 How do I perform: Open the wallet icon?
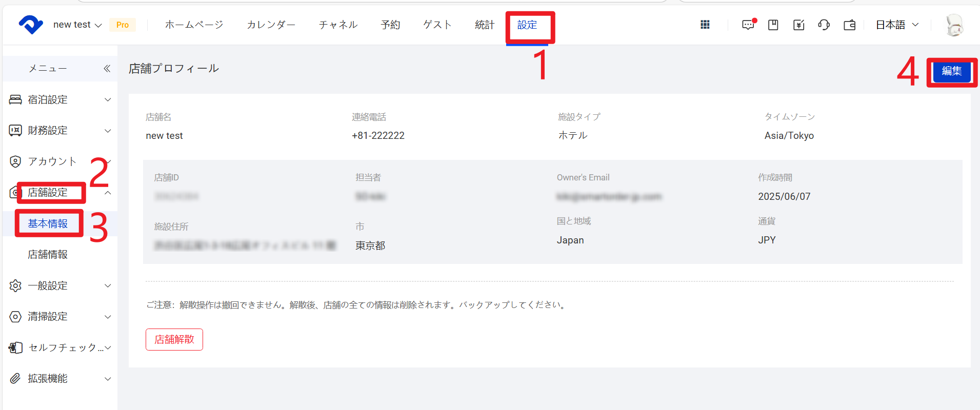pyautogui.click(x=849, y=25)
